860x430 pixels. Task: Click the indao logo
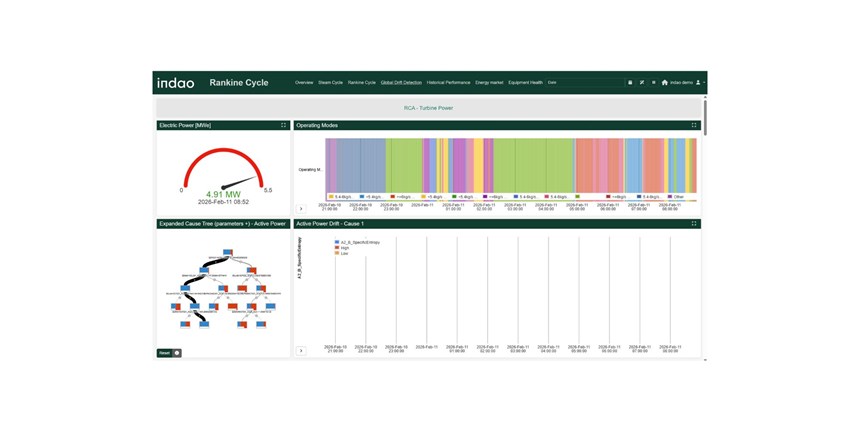(x=176, y=83)
